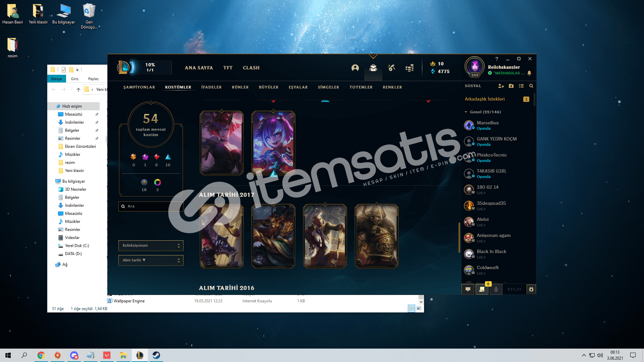Open recent locations dropdown in Explorer
644x362 pixels.
pyautogui.click(x=71, y=89)
